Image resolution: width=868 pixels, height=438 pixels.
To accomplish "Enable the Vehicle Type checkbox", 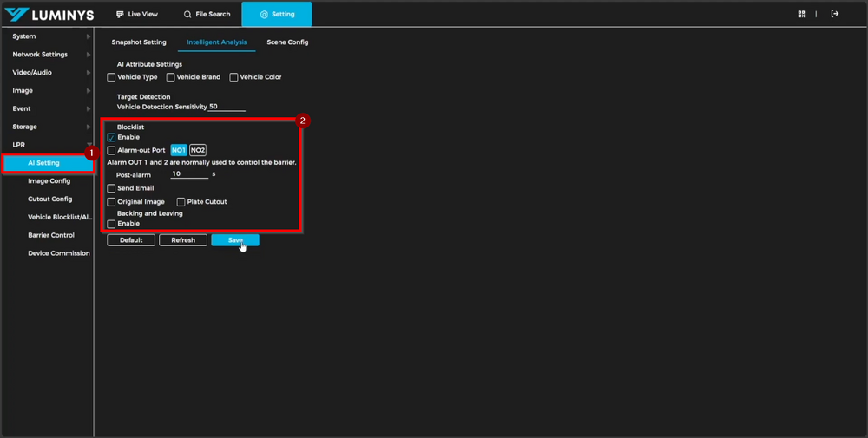I will 111,77.
